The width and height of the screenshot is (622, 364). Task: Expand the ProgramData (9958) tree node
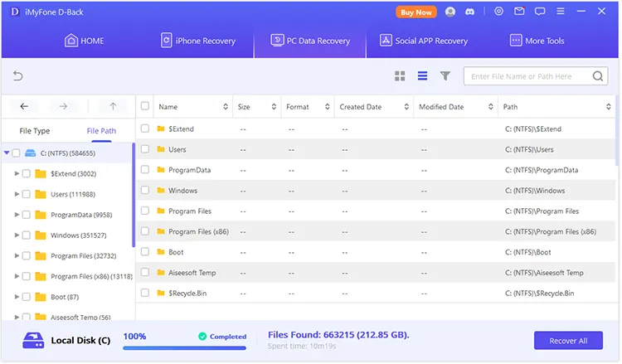click(17, 215)
